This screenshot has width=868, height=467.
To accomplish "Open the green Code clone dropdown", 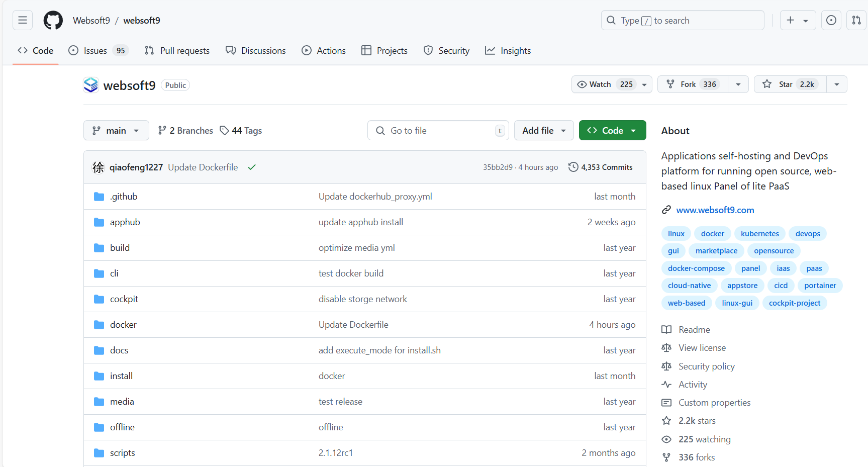I will pyautogui.click(x=612, y=131).
